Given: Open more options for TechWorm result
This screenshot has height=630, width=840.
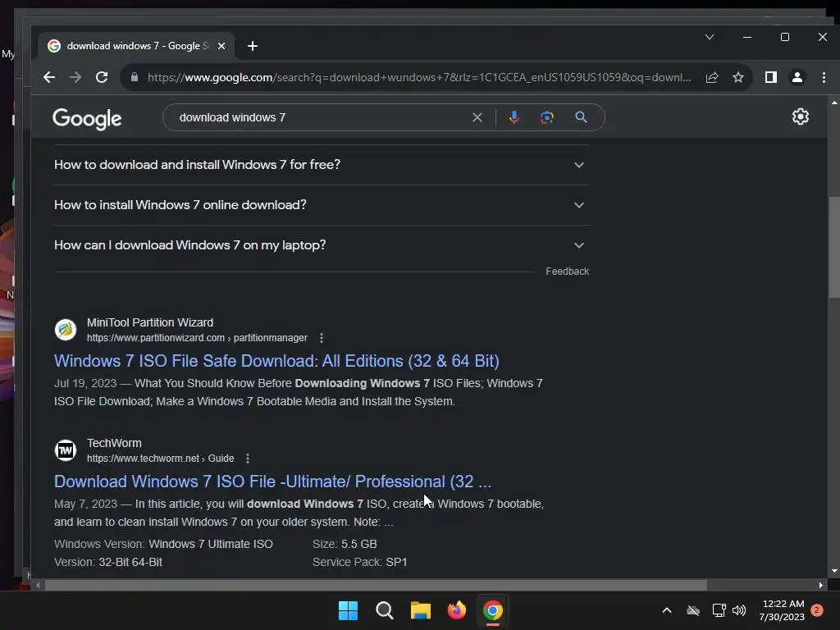Looking at the screenshot, I should [x=248, y=459].
